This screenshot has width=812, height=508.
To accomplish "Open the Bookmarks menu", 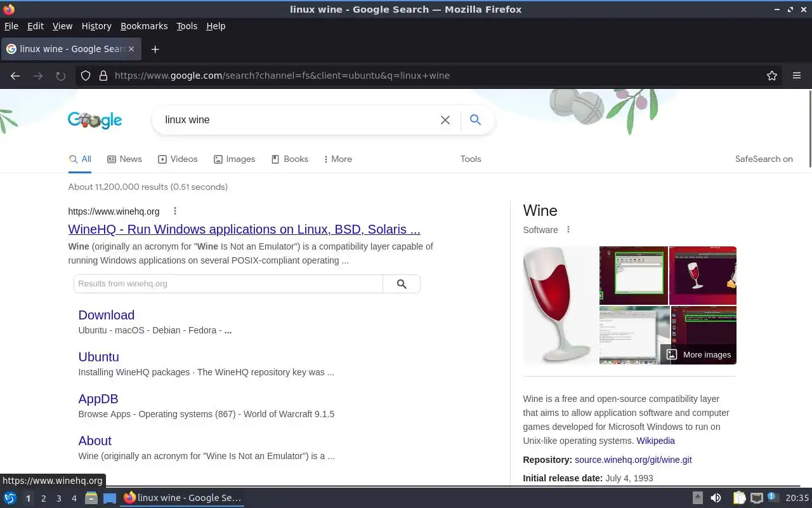I will 144,26.
